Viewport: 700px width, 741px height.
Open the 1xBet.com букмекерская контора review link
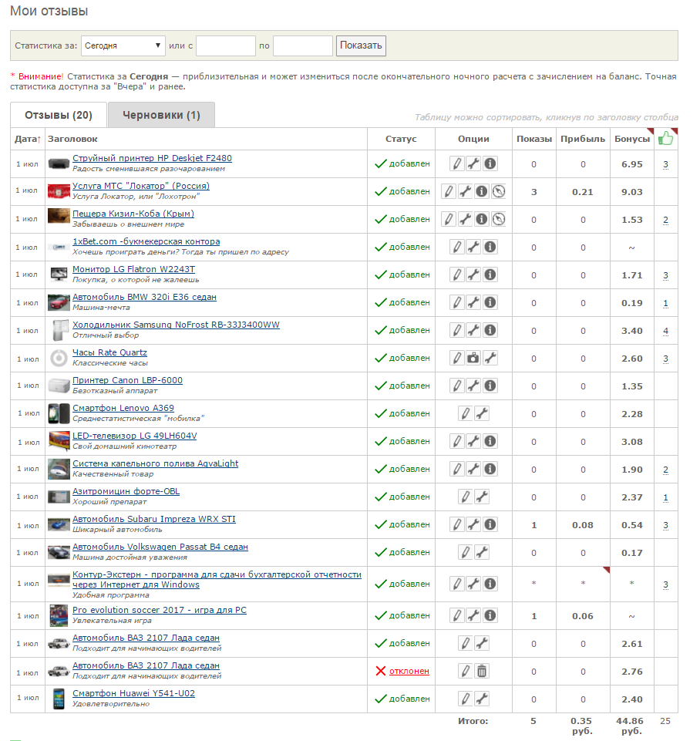tap(146, 241)
